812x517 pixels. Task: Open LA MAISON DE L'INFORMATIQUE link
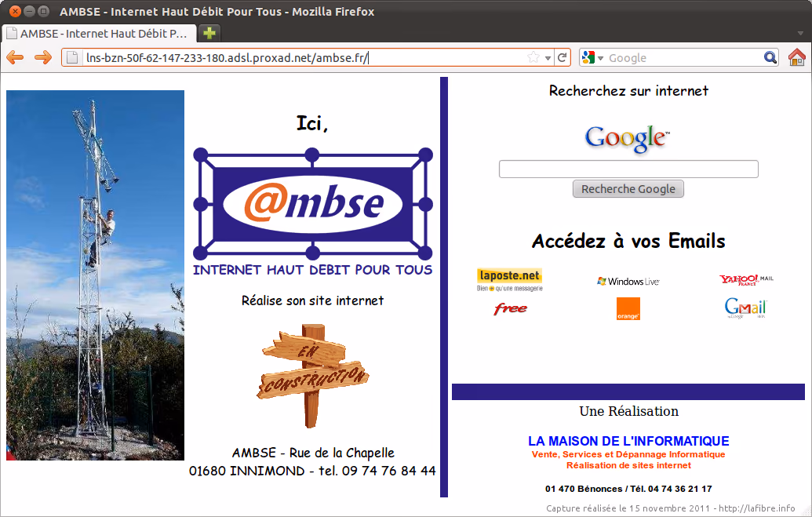pyautogui.click(x=628, y=441)
